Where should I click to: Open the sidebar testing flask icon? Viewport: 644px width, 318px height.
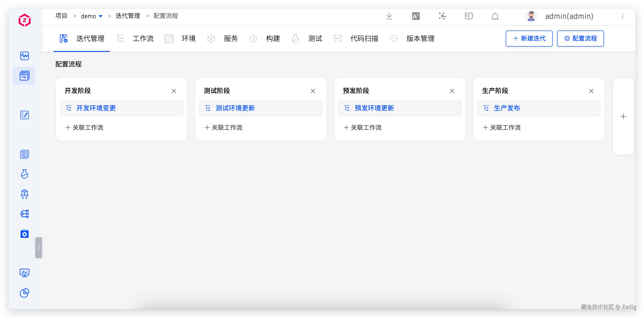coord(25,174)
